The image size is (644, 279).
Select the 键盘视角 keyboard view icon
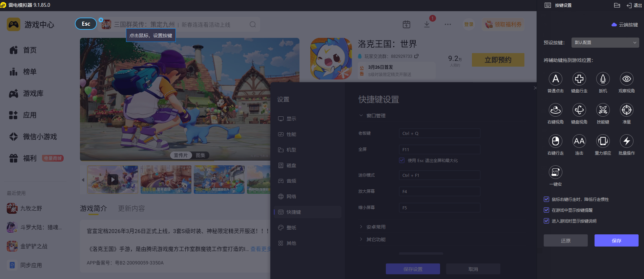tap(579, 110)
